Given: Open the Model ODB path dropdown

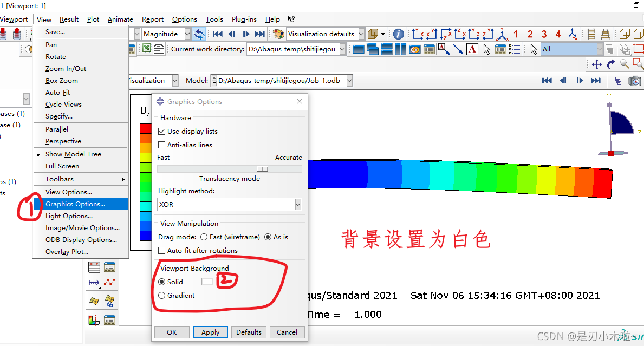Looking at the screenshot, I should coord(349,81).
